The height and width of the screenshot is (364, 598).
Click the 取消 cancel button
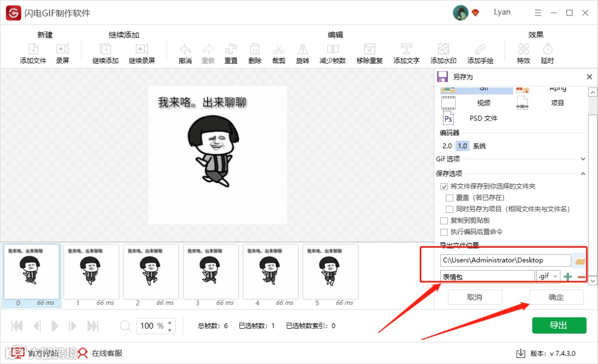[x=475, y=297]
